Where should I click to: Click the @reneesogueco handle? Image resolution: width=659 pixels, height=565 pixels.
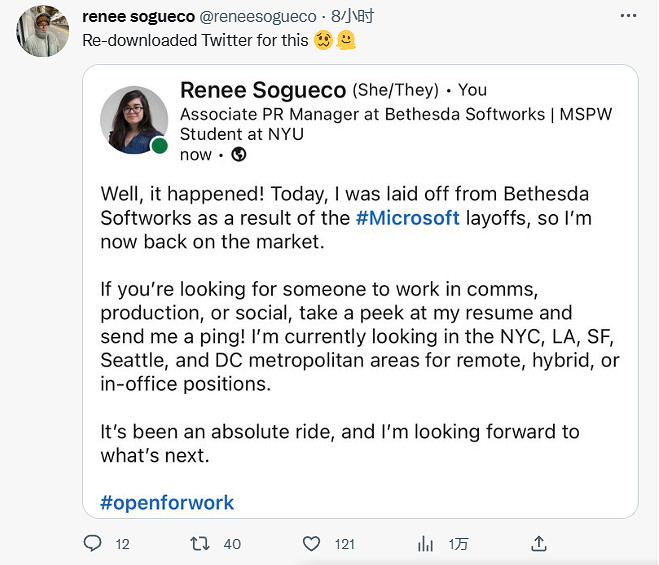click(x=258, y=17)
